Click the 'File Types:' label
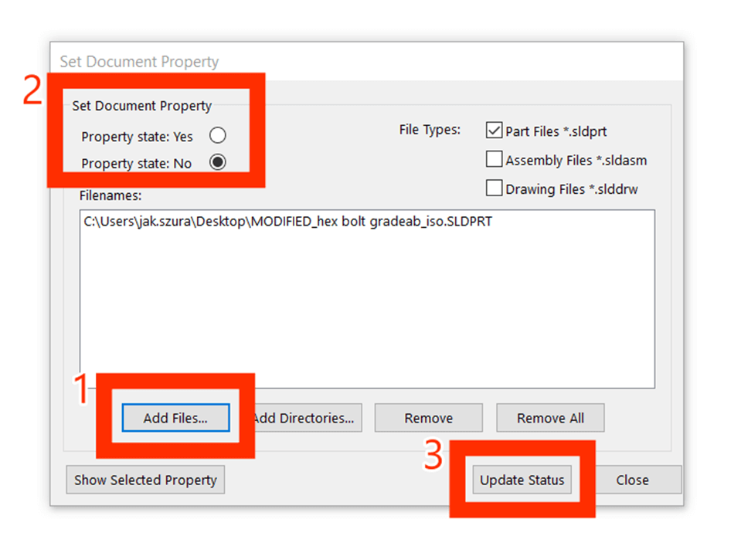The width and height of the screenshot is (741, 560). point(430,129)
